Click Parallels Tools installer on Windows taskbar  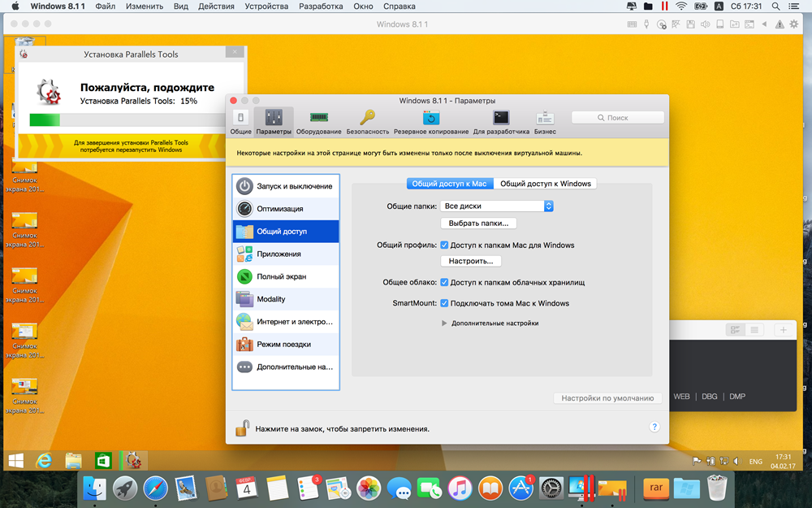(x=133, y=460)
